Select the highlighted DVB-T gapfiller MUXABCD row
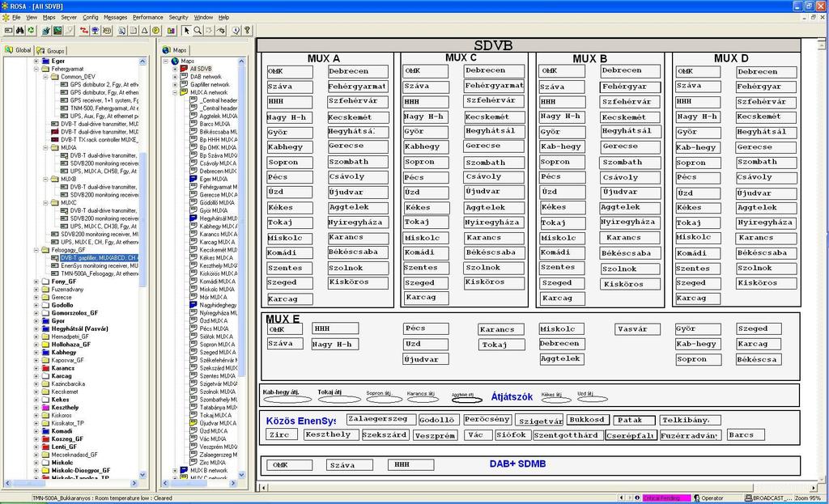The image size is (829, 504). coord(99,258)
